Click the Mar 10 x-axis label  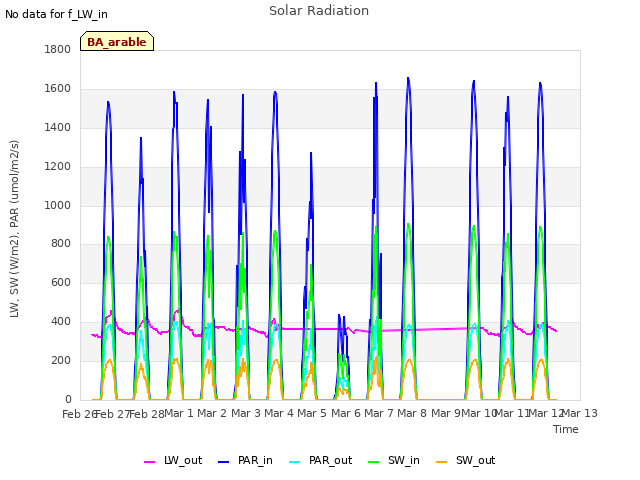(x=479, y=413)
